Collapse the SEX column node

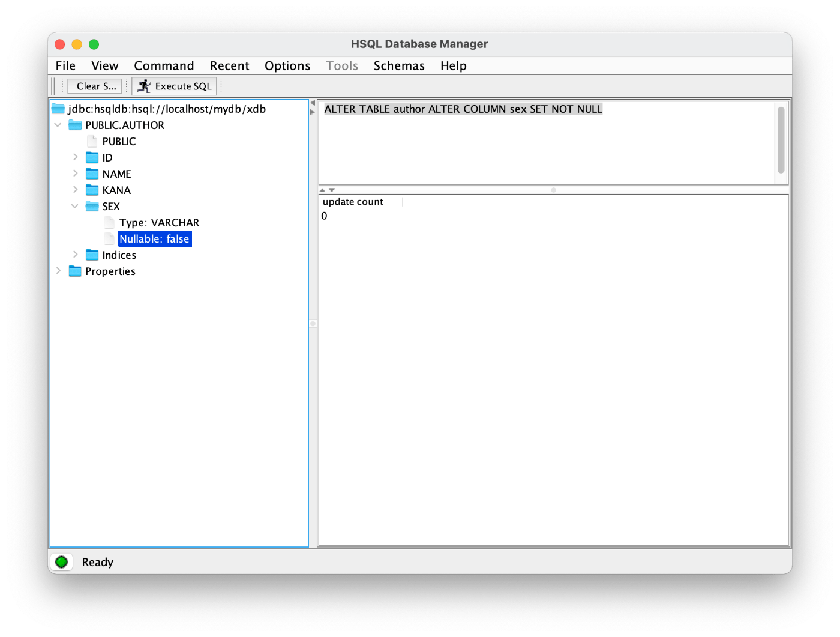[x=75, y=206]
